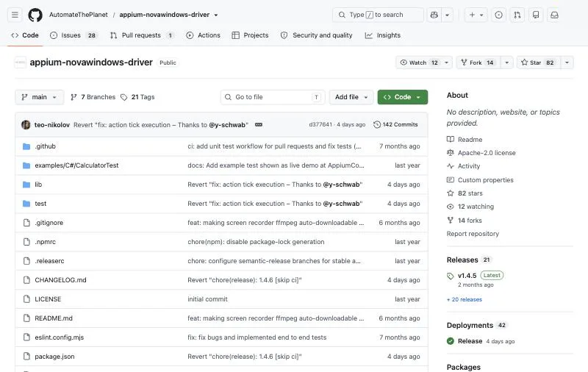Switch to the Security and quality tab
Viewport: 588px width, 372px height.
point(317,35)
